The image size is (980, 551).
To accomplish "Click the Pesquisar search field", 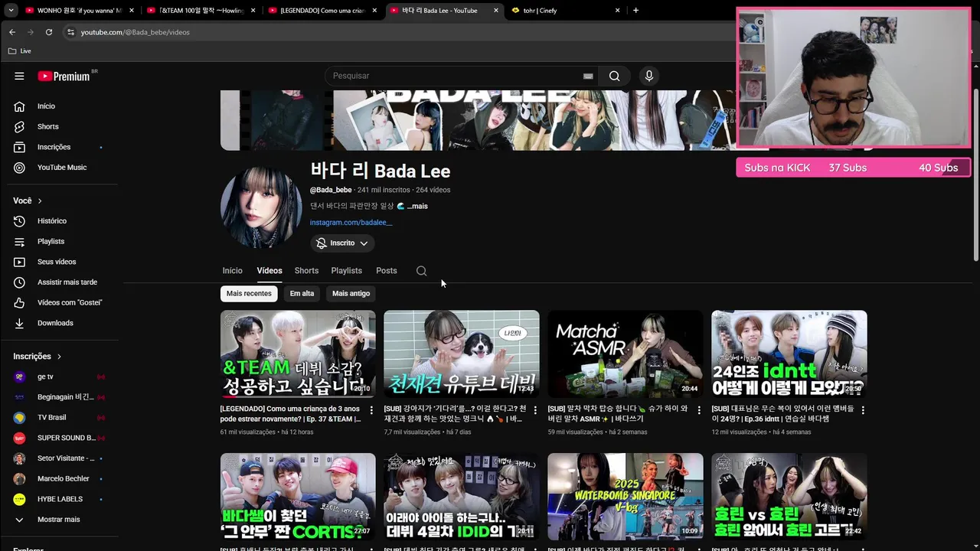I will [x=456, y=76].
